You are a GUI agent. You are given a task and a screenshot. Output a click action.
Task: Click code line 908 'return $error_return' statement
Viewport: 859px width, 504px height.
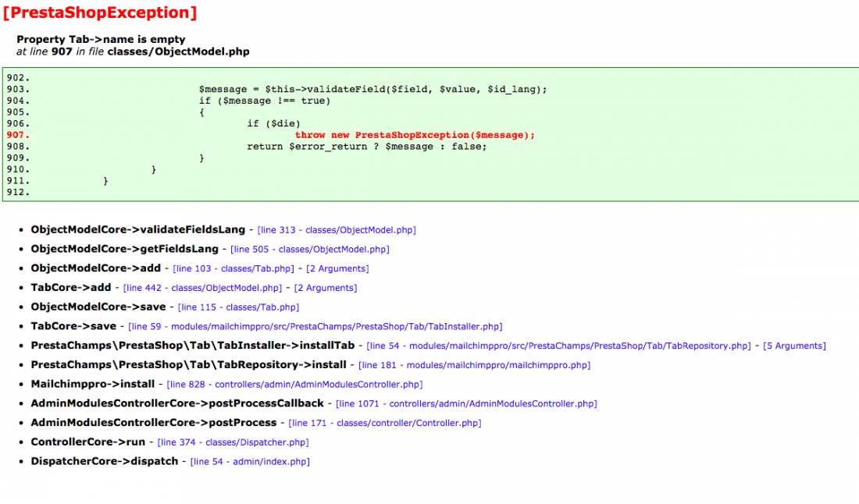tap(366, 147)
